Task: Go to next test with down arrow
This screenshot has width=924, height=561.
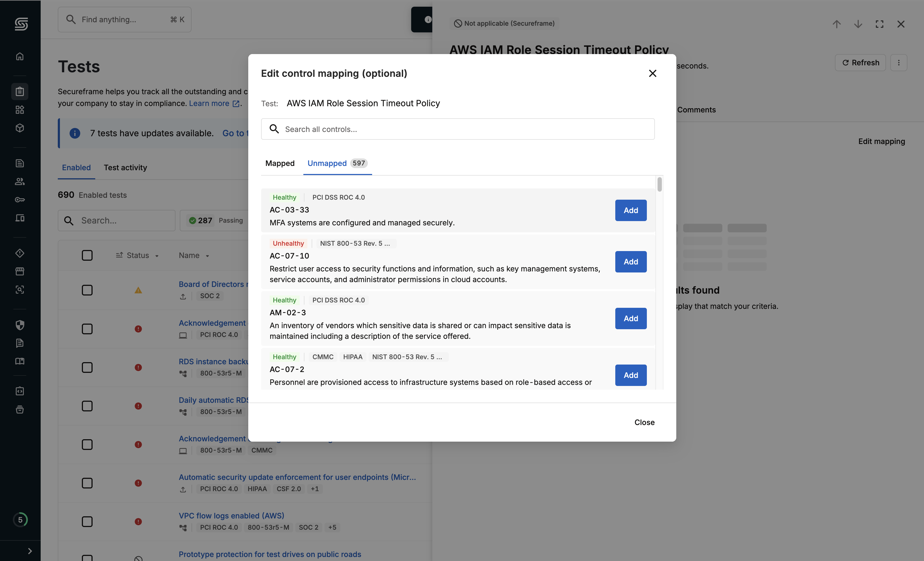Action: [x=858, y=24]
